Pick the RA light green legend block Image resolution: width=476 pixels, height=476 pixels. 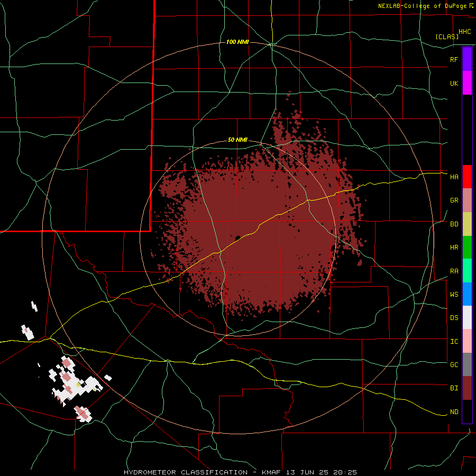coord(467,271)
